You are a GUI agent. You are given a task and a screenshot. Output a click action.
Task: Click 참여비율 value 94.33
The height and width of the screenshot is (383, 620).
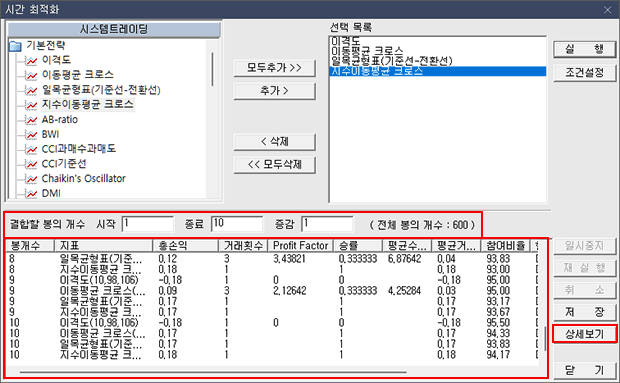point(498,333)
